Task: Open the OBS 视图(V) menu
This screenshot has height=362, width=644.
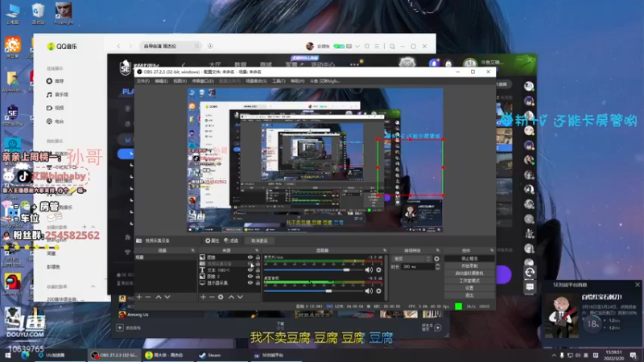Action: click(180, 81)
